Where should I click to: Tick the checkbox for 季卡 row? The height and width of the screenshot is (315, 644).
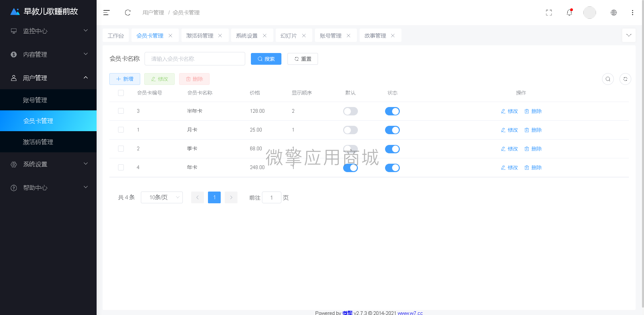tap(121, 149)
